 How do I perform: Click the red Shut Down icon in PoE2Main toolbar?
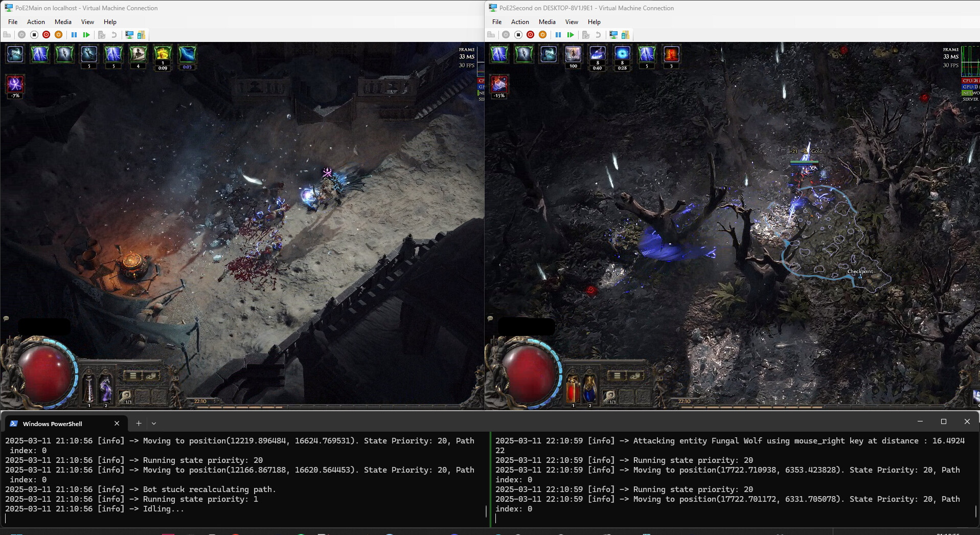coord(47,35)
